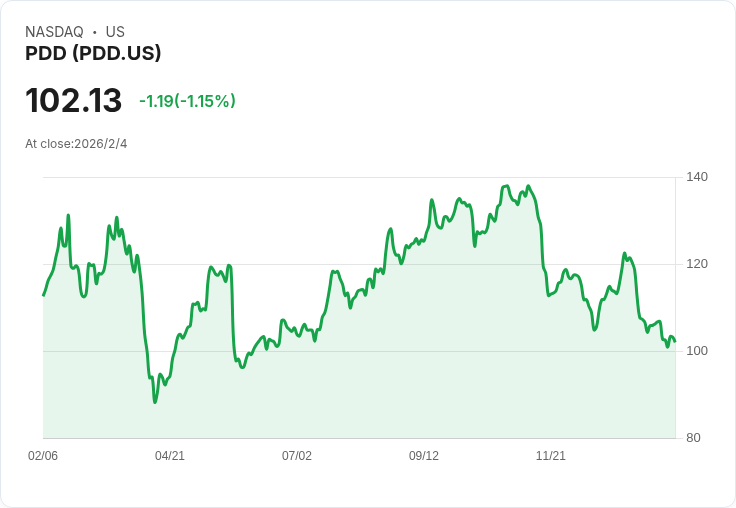
Task: Click the current price 102.13
Action: tap(73, 101)
